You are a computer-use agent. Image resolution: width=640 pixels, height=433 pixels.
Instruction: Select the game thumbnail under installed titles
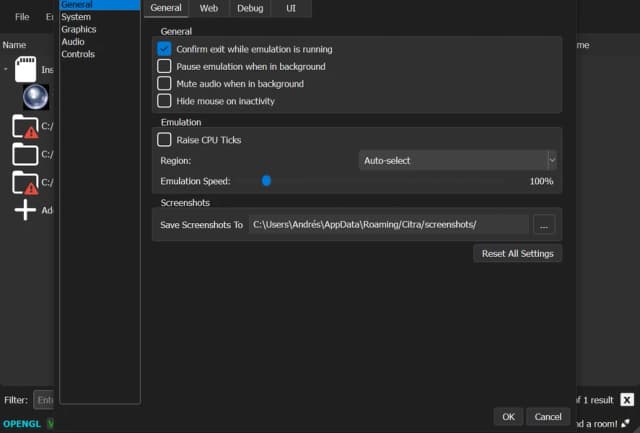click(36, 97)
